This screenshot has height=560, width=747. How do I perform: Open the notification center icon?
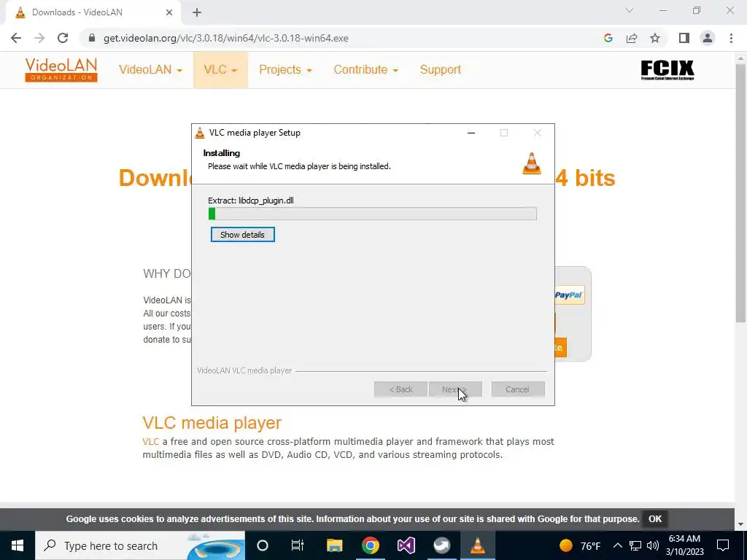[723, 545]
